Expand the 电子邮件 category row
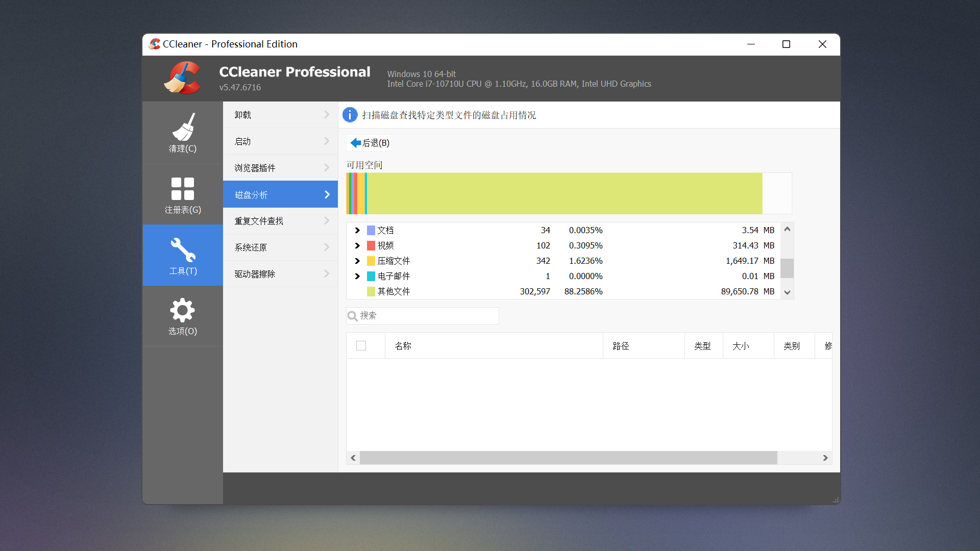This screenshot has width=980, height=551. click(x=357, y=276)
